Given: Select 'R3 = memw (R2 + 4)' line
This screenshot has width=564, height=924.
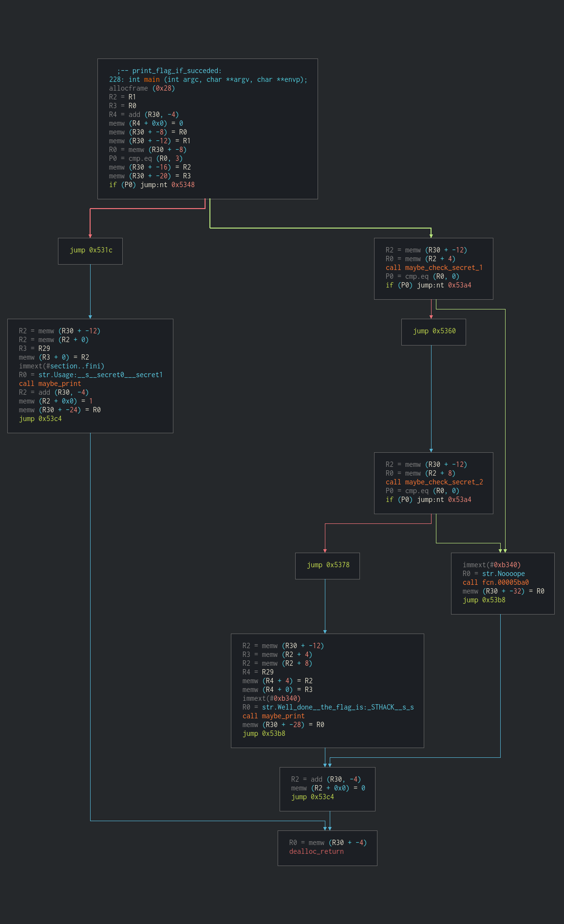Looking at the screenshot, I should 278,654.
